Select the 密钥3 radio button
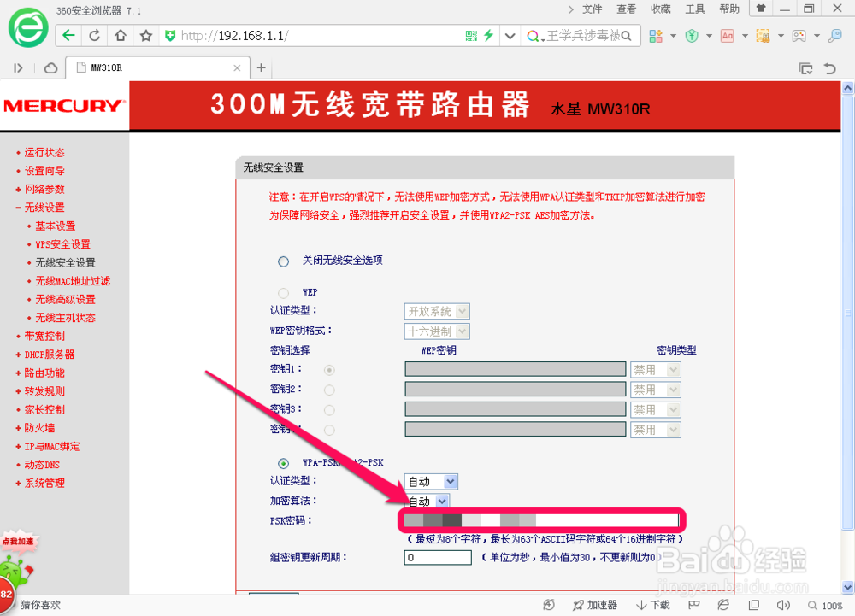 329,410
